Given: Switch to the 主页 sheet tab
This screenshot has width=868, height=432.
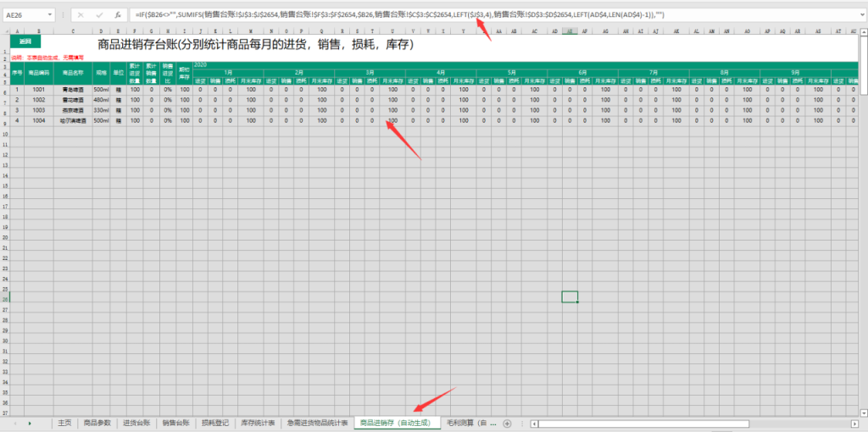Looking at the screenshot, I should pos(64,423).
